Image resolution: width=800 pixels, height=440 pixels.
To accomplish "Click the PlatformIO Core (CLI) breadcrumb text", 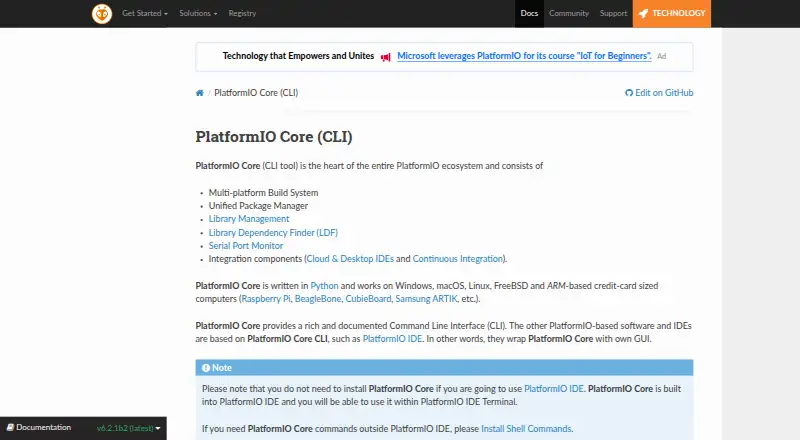I will 256,93.
